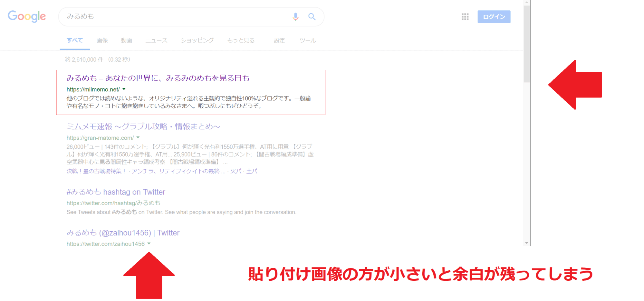Click the ログイン button
The height and width of the screenshot is (301, 644).
[x=494, y=17]
